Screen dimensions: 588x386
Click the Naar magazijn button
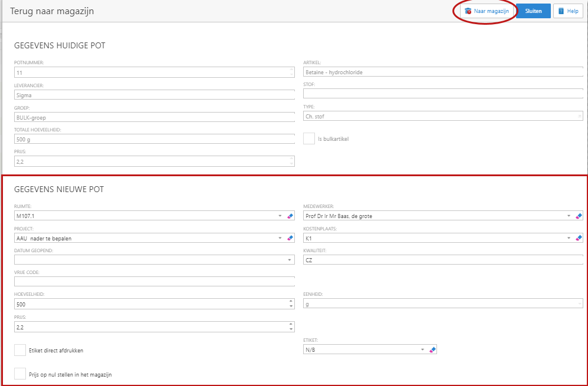coord(487,11)
